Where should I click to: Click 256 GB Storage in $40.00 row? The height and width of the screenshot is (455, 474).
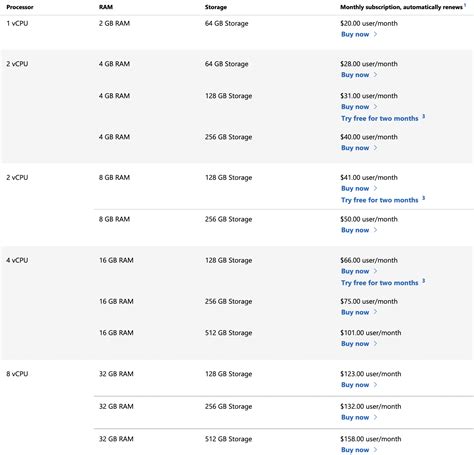point(228,137)
